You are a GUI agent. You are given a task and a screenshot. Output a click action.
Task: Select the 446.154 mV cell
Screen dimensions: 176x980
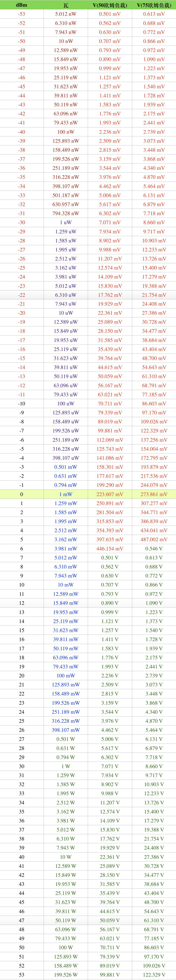click(110, 549)
